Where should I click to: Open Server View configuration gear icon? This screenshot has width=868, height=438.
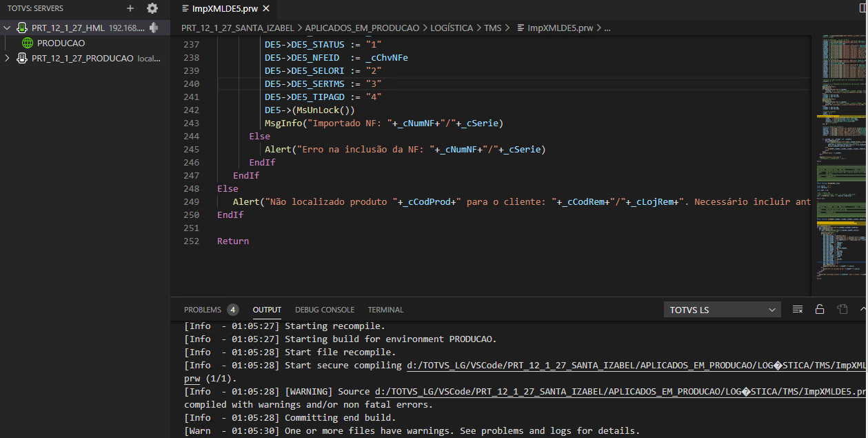point(152,8)
